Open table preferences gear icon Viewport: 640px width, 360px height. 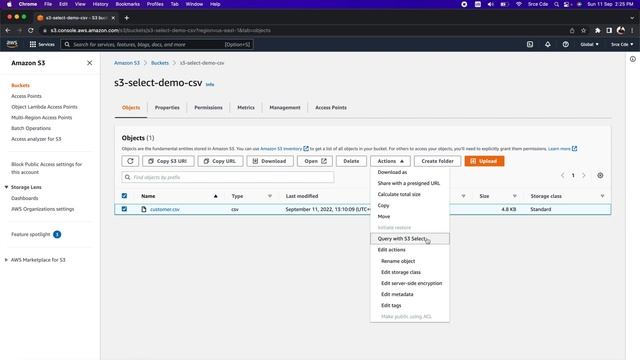point(600,176)
